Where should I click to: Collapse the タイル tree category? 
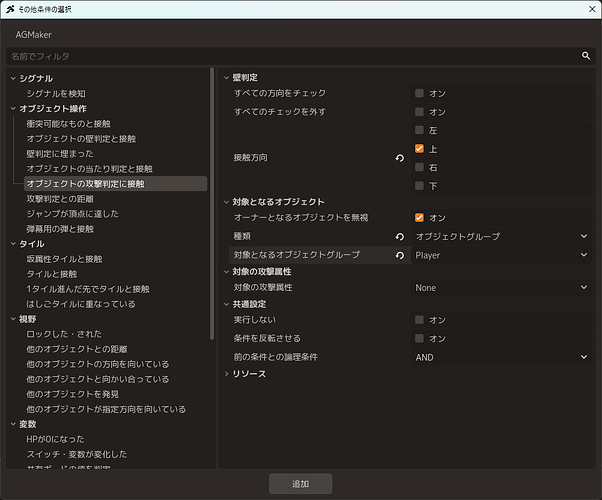[x=13, y=244]
